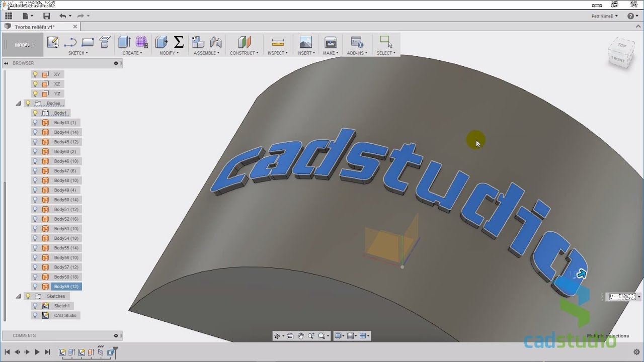Click the Zoom tool in navigation bar

pos(311,336)
